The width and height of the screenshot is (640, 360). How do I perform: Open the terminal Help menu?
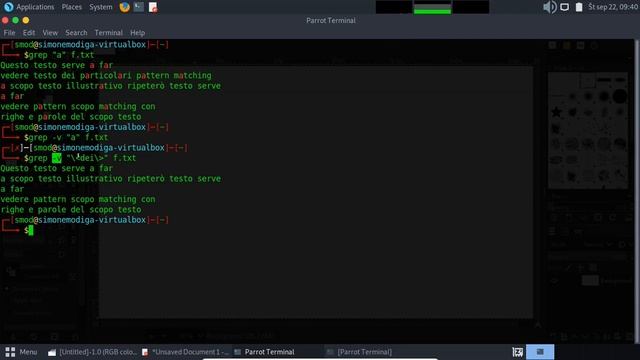pos(138,33)
